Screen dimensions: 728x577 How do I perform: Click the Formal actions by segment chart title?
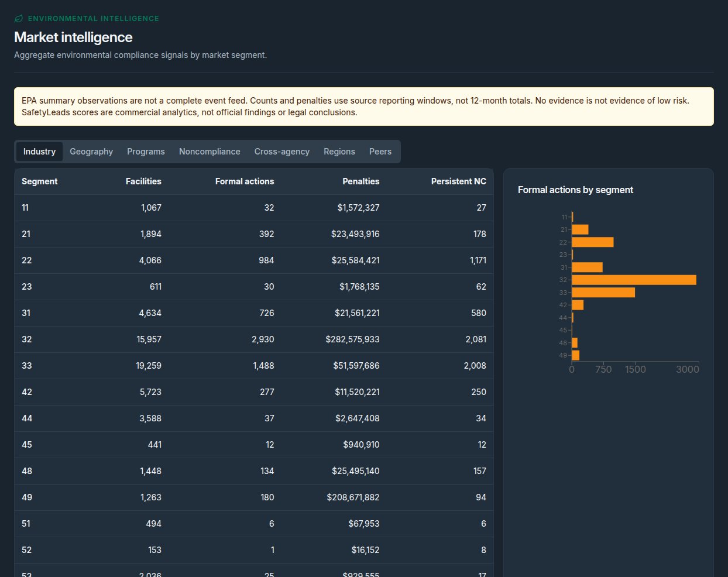(x=575, y=190)
